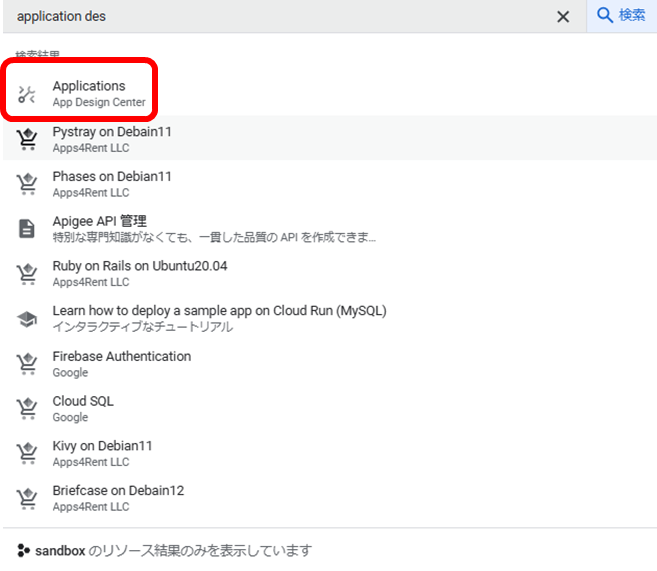The image size is (657, 571).
Task: Click 'App Design Center' subtitle text
Action: coord(99,103)
